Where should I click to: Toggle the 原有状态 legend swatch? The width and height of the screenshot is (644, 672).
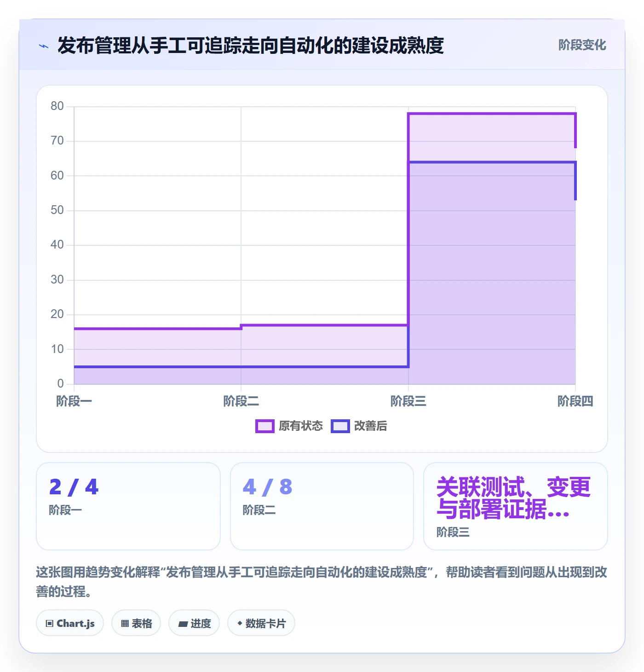pos(265,426)
